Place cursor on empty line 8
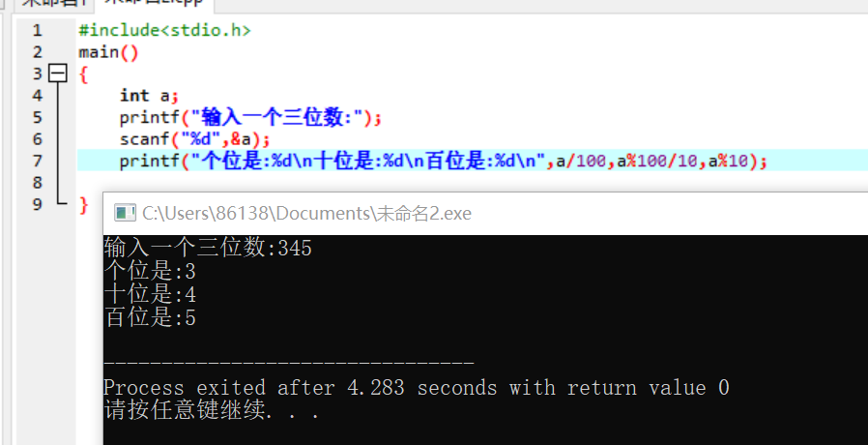Viewport: 868px width, 445px height. pyautogui.click(x=473, y=182)
